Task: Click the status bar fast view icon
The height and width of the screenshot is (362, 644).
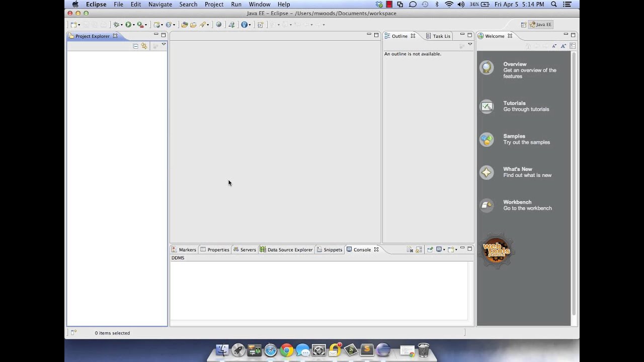Action: pos(73,332)
